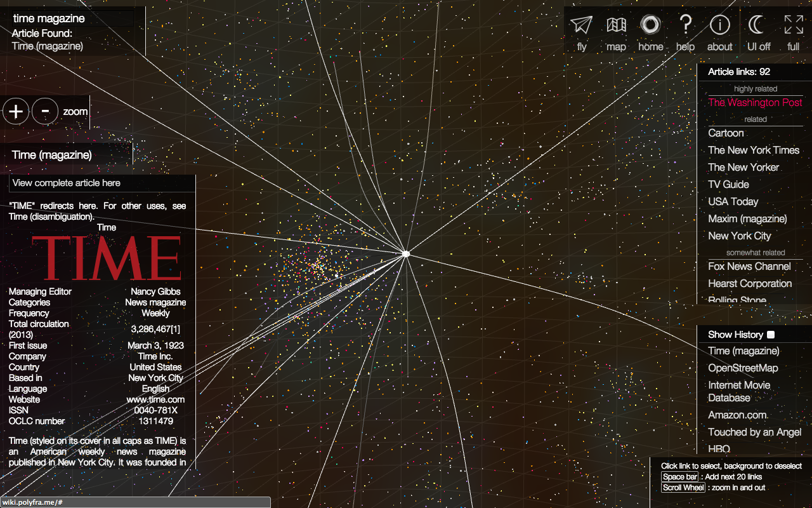Toggle the Show History checkbox
The image size is (812, 508).
click(x=770, y=334)
